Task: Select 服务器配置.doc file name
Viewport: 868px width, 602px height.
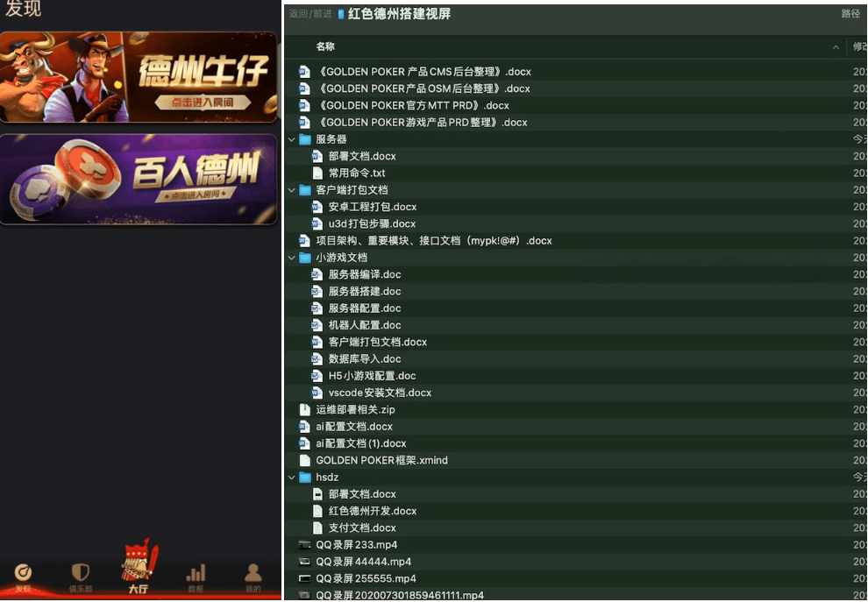Action: click(364, 308)
